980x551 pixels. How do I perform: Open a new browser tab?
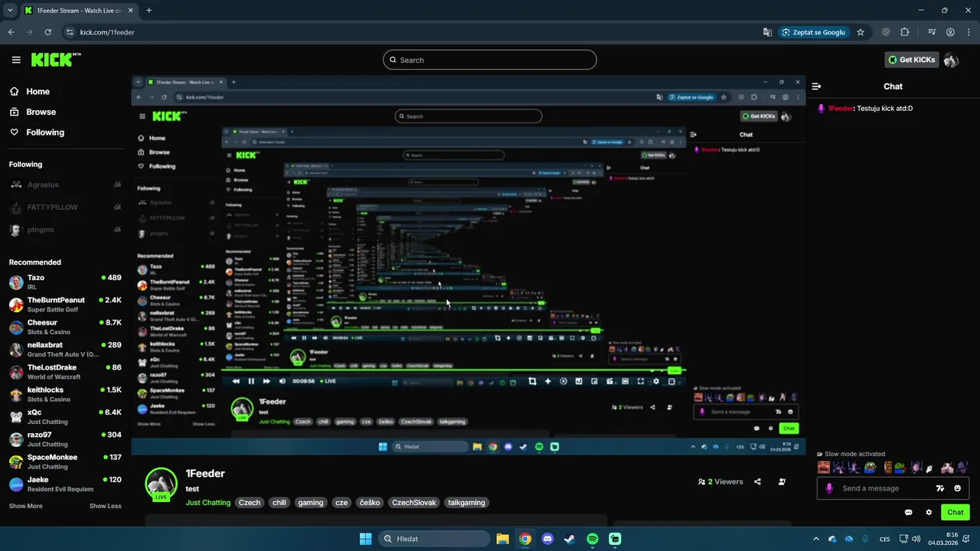click(149, 11)
